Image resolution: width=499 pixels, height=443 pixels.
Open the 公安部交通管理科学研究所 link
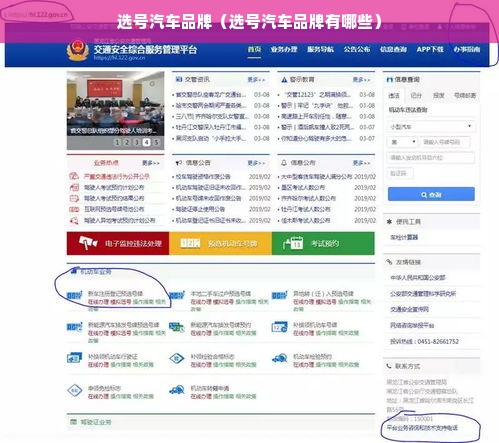(x=423, y=294)
